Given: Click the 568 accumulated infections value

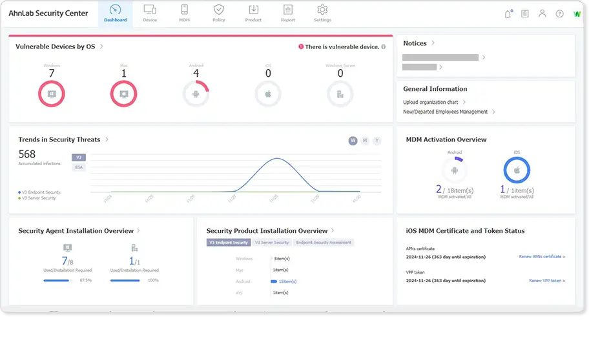Looking at the screenshot, I should (x=26, y=154).
